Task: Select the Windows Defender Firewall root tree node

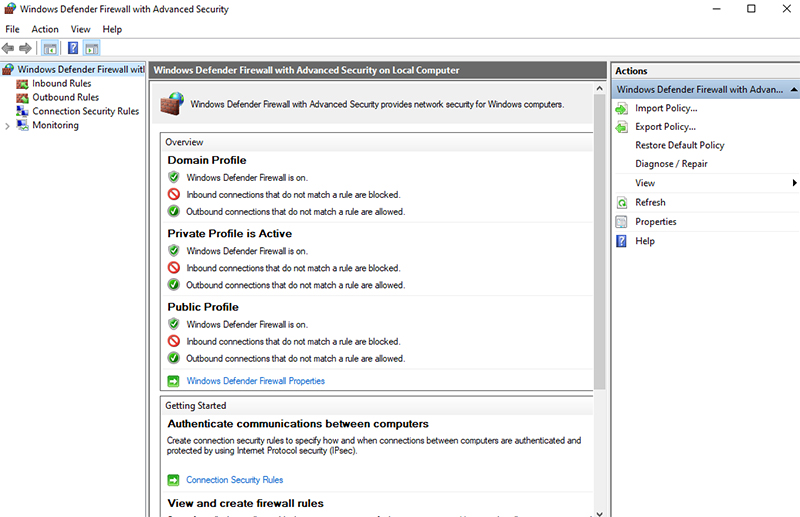Action: [x=81, y=69]
